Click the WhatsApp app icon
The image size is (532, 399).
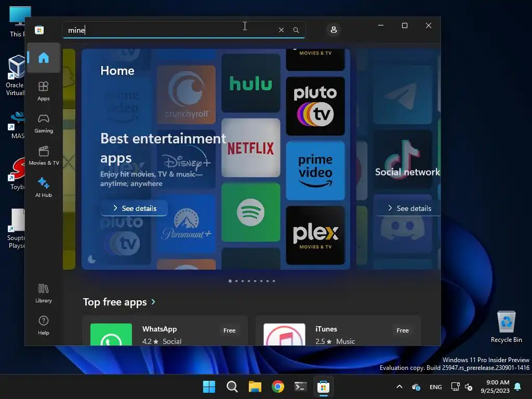[111, 335]
